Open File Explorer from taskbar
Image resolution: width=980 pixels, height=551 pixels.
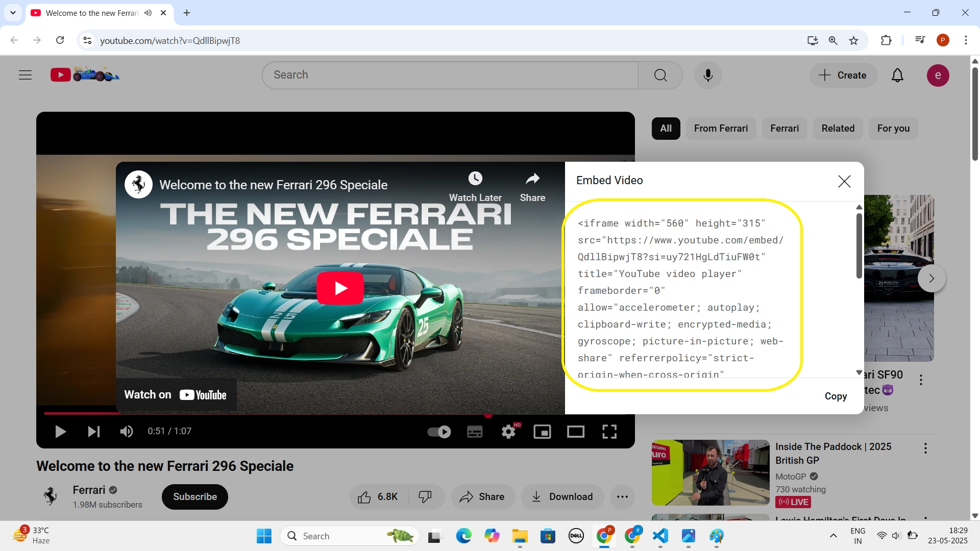[x=520, y=536]
